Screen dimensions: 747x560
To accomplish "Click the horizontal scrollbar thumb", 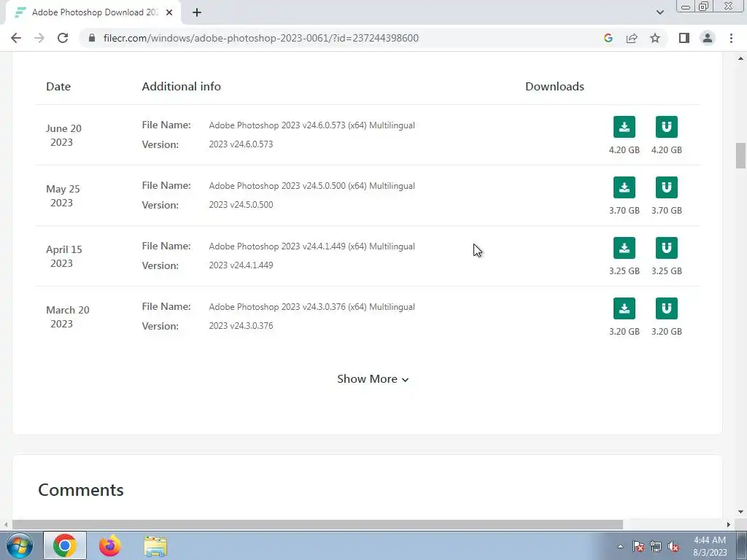I will (x=317, y=524).
